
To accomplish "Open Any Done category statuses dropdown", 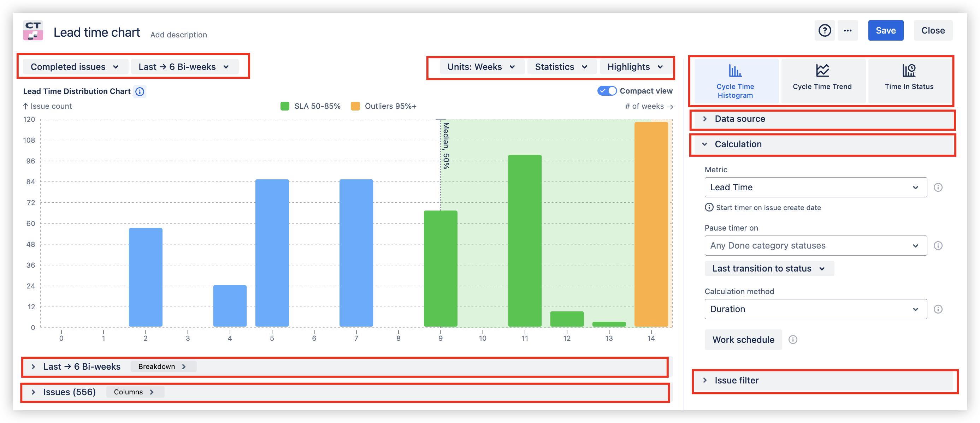I will tap(815, 245).
